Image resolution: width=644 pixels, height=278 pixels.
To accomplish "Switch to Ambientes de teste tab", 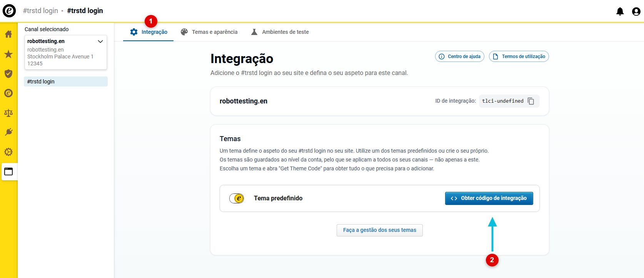I will 280,32.
